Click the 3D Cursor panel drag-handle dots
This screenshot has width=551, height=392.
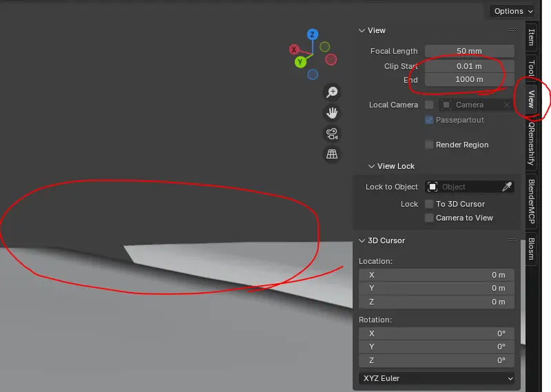[x=512, y=240]
